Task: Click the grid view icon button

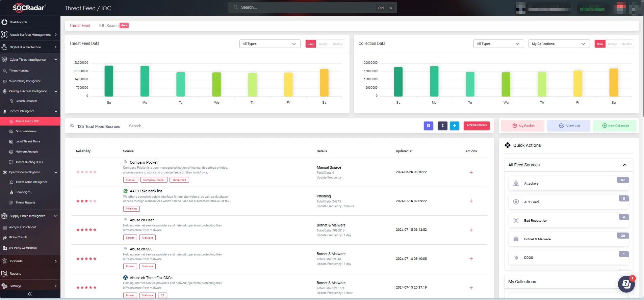Action: [429, 126]
